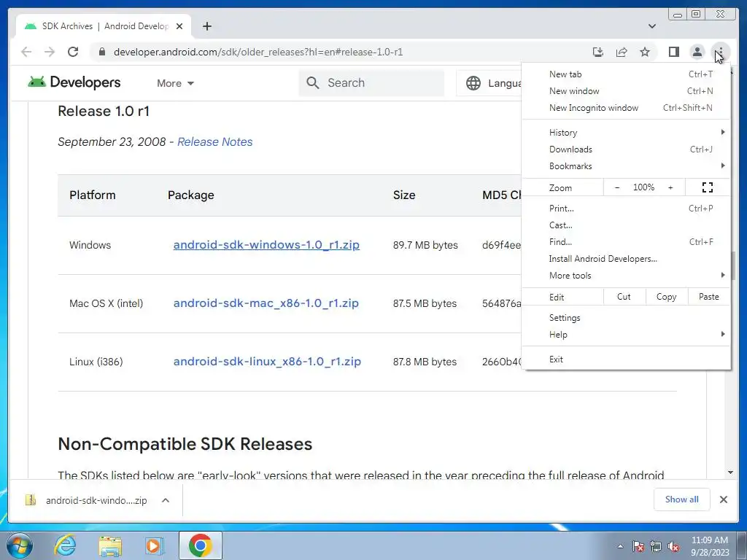
Task: Click the Search field on the page
Action: (371, 83)
